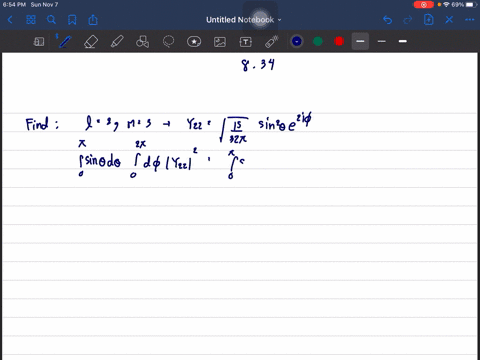
Task: Choose the red pen color
Action: [x=339, y=41]
